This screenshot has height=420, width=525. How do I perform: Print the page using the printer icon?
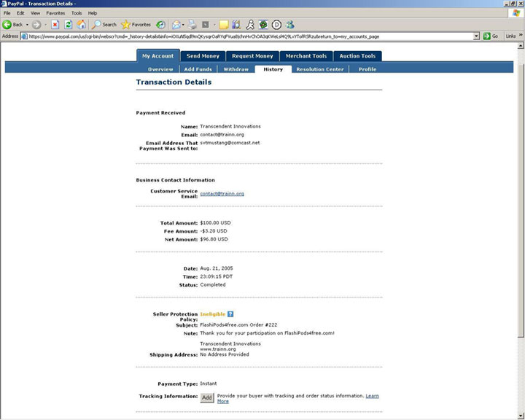point(192,25)
